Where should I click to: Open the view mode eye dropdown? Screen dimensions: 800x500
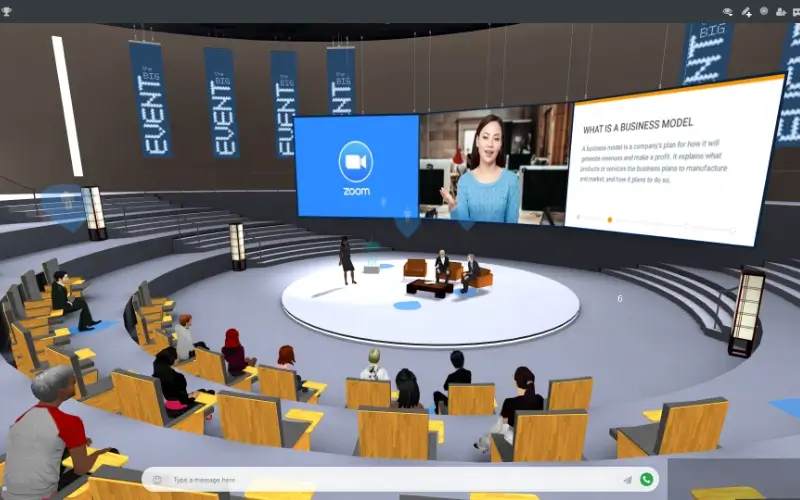[728, 12]
